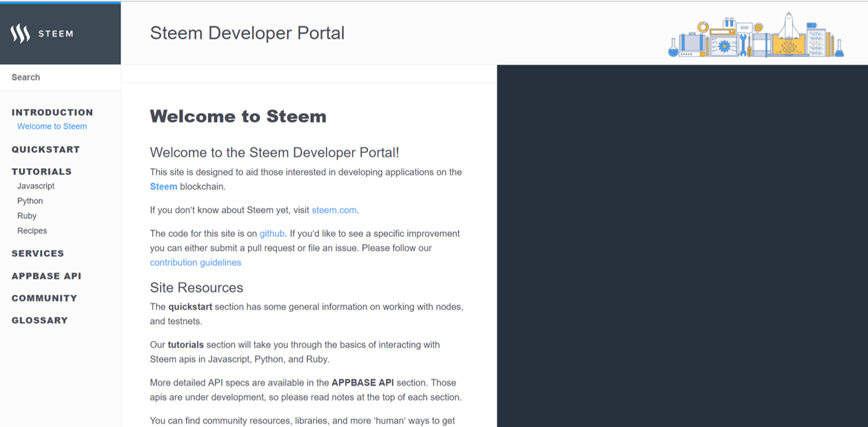Open the Glossary section
868x427 pixels.
(x=40, y=320)
